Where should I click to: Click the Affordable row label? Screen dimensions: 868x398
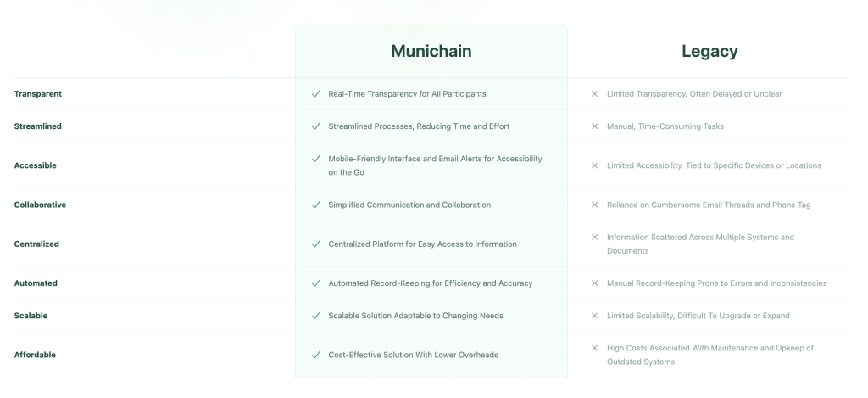click(x=35, y=355)
